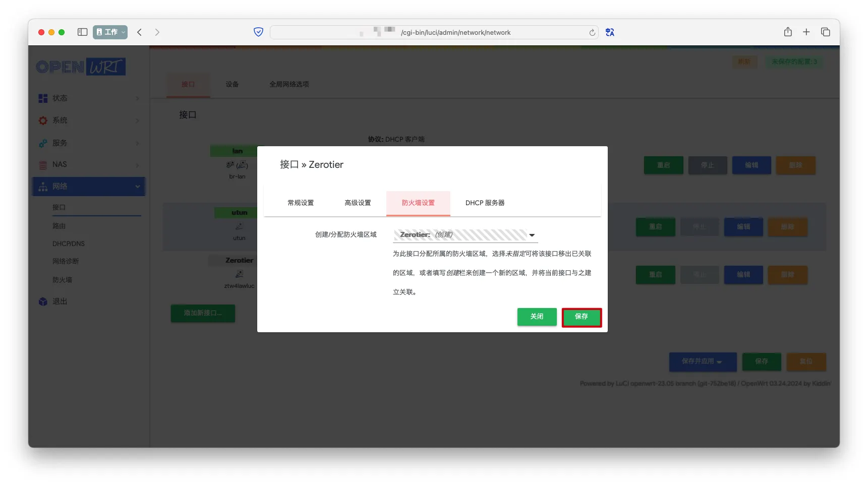
Task: Click the translate page icon
Action: 610,32
